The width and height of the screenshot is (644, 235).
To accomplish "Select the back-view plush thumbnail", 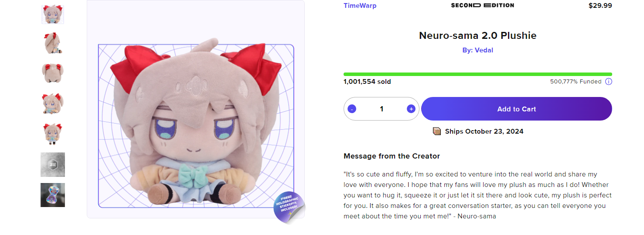I will pos(53,73).
